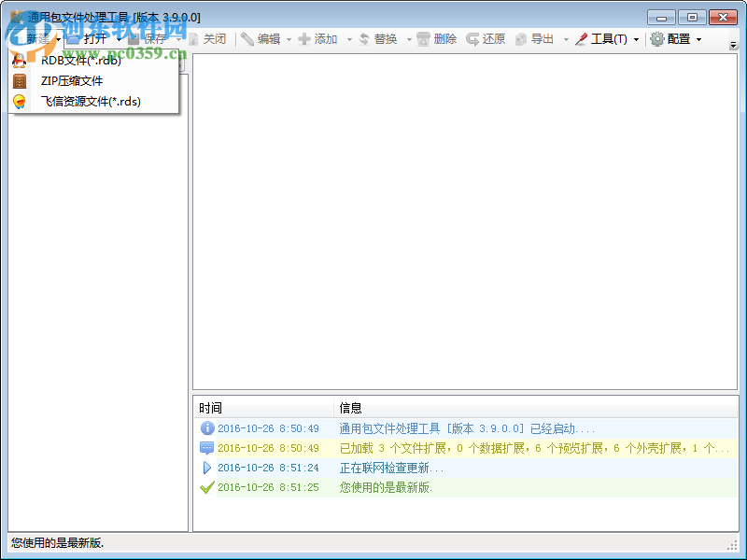The height and width of the screenshot is (560, 747).
Task: Open the 新建 (New) dropdown arrow
Action: [x=59, y=39]
